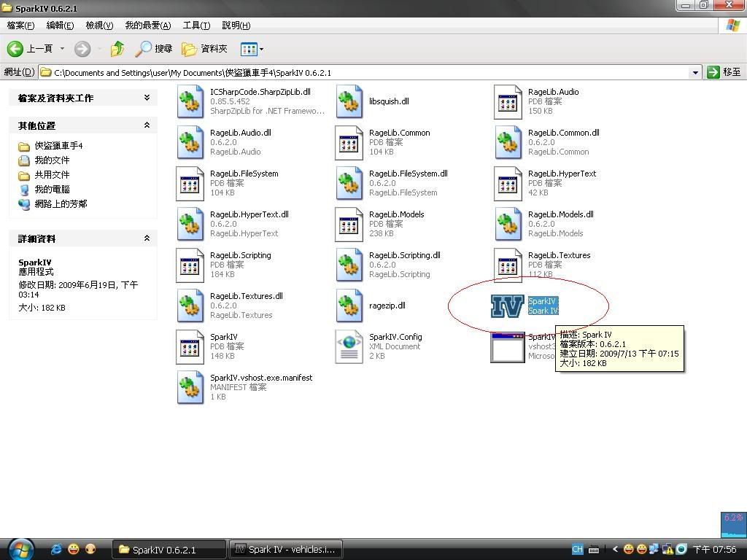Click the RageLib.Audio PDB file icon
Viewport: 747px width, 560px height.
(508, 101)
